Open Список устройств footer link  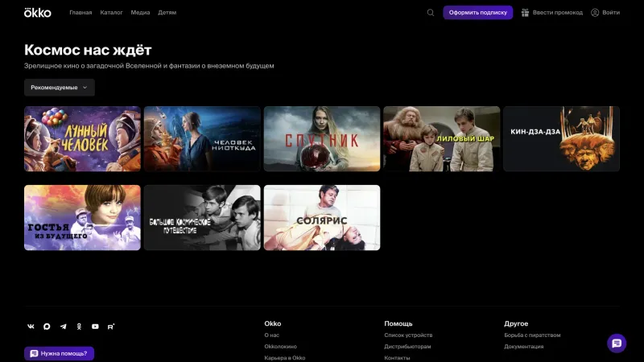click(408, 335)
